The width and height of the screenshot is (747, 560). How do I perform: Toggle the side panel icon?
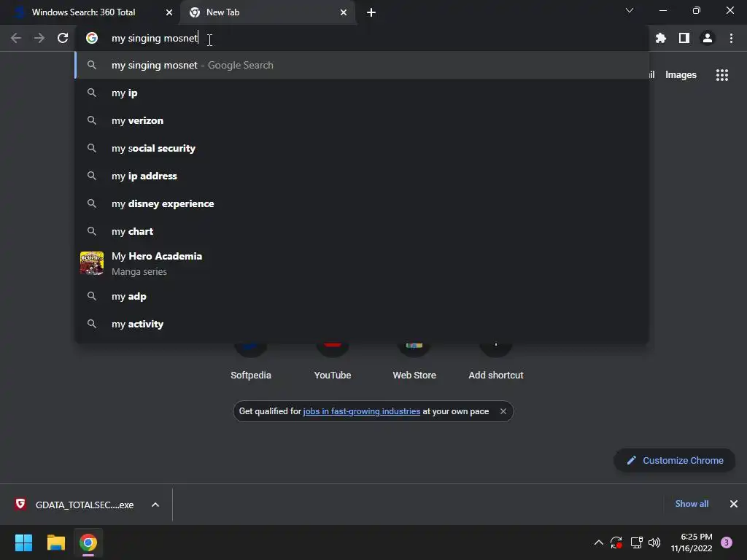tap(684, 38)
